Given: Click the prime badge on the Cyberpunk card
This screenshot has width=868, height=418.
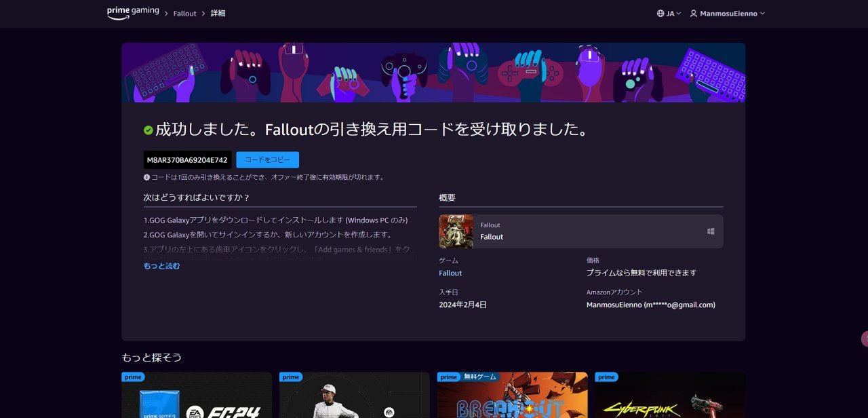Looking at the screenshot, I should 606,377.
